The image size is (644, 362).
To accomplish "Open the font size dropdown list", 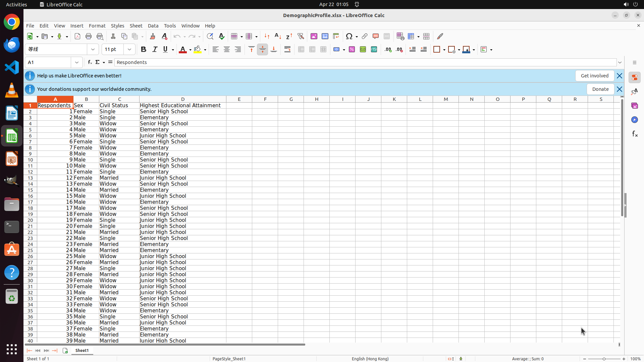I will tap(129, 50).
